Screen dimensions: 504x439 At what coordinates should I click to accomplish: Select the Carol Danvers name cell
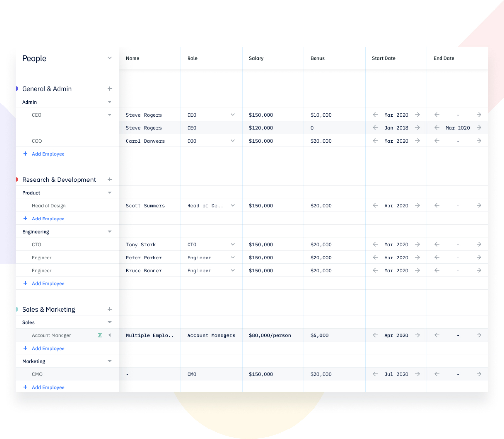coord(150,141)
